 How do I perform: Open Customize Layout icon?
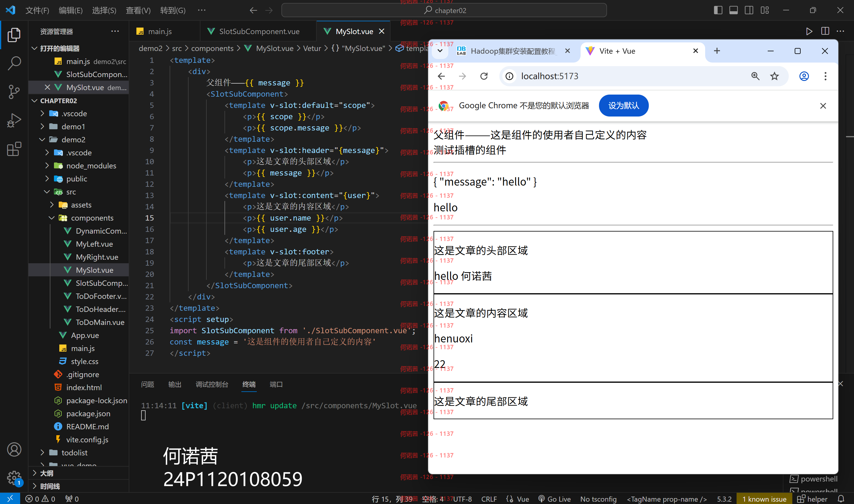(x=765, y=10)
